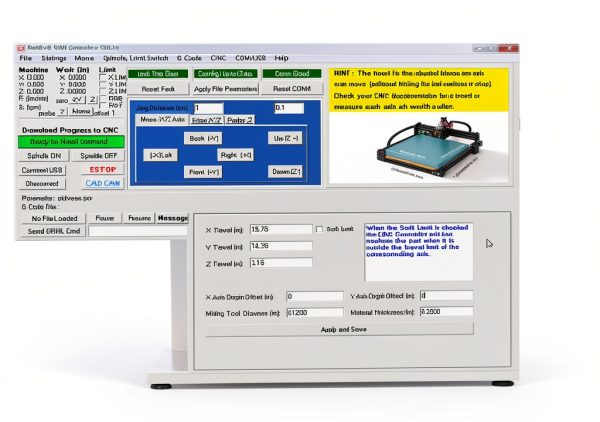
Task: Click the X Travel input field
Action: click(281, 229)
